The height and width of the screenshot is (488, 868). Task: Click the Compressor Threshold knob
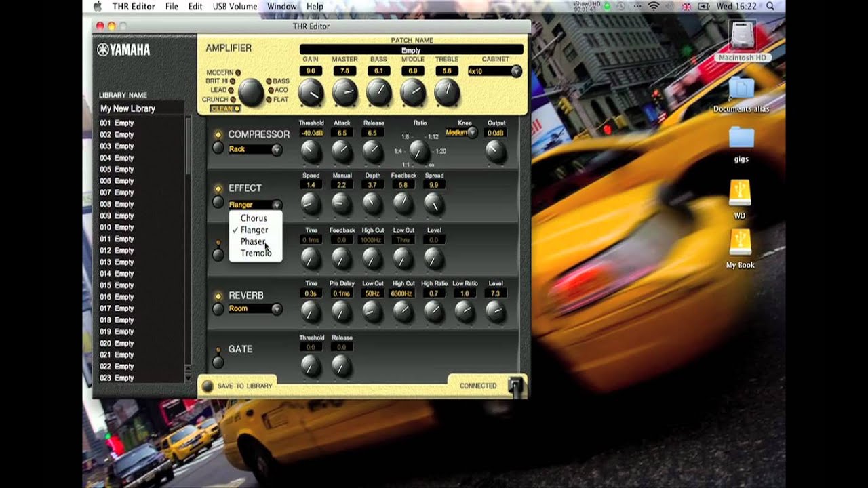[311, 151]
